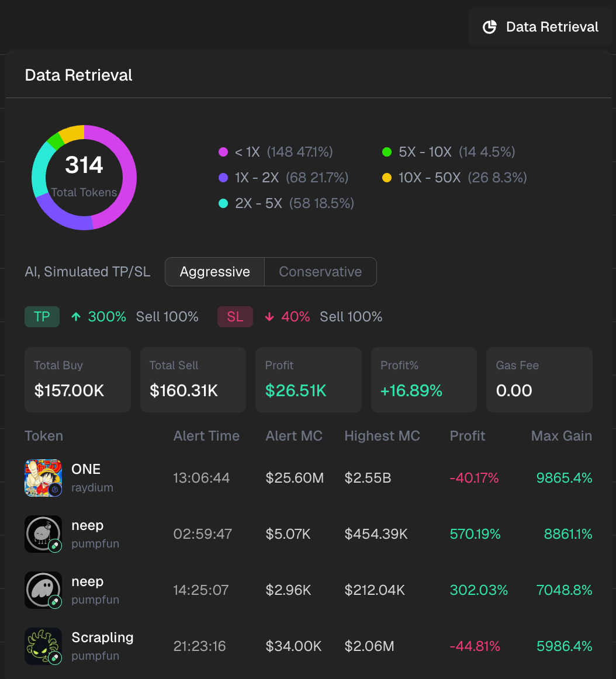This screenshot has width=616, height=679.
Task: Click the ONE token avatar image
Action: (43, 478)
